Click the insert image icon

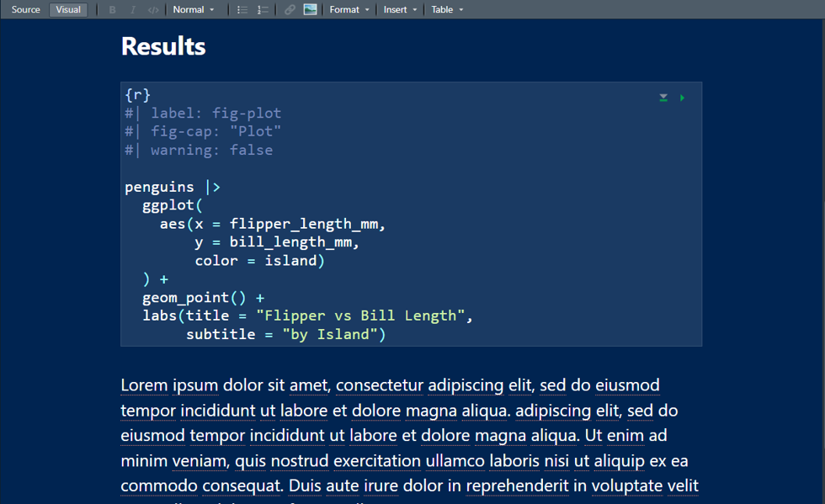tap(310, 10)
